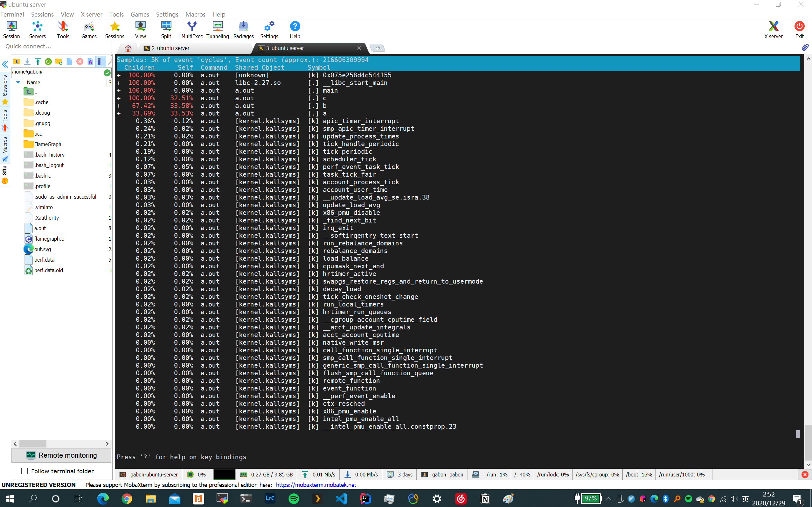Open the Macros menu
Viewport: 812px width, 507px height.
(195, 14)
